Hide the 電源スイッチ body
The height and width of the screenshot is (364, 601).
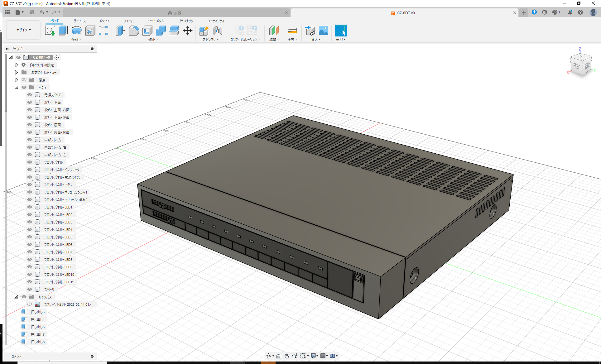[x=30, y=95]
